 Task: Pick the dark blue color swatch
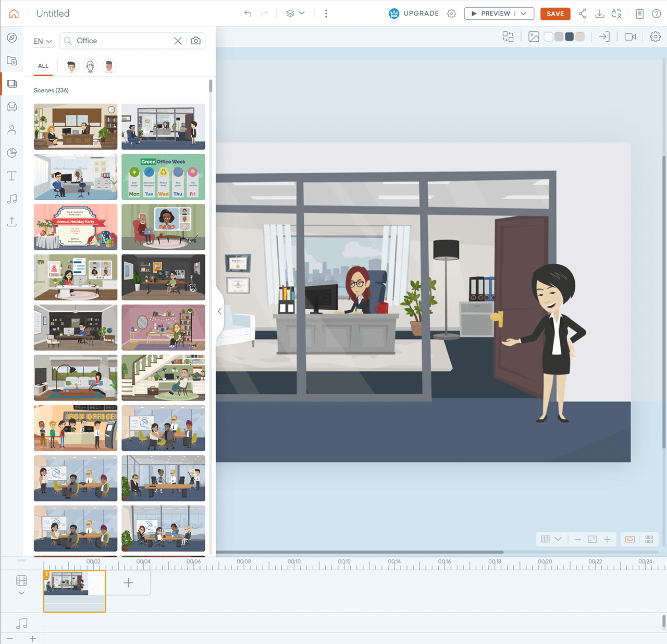(x=570, y=37)
